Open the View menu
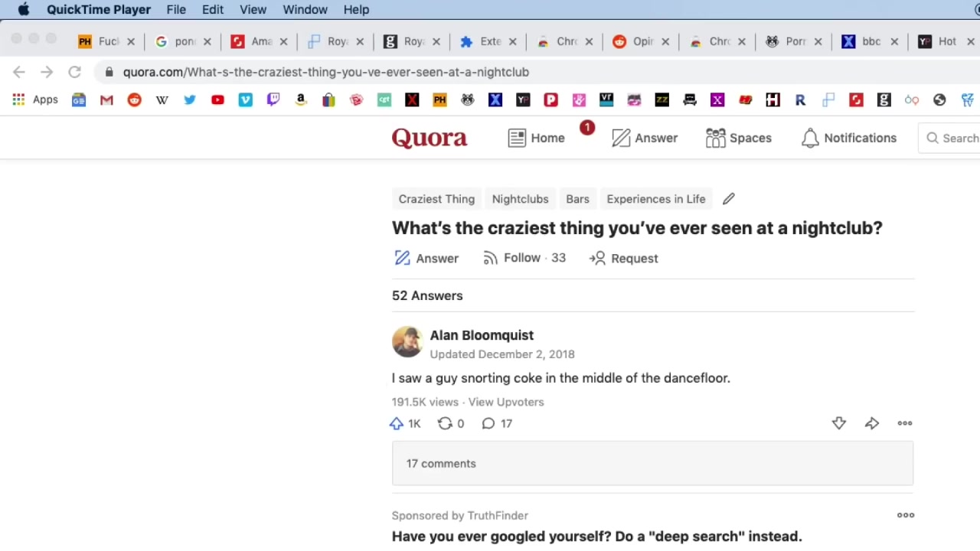980x551 pixels. pyautogui.click(x=253, y=9)
